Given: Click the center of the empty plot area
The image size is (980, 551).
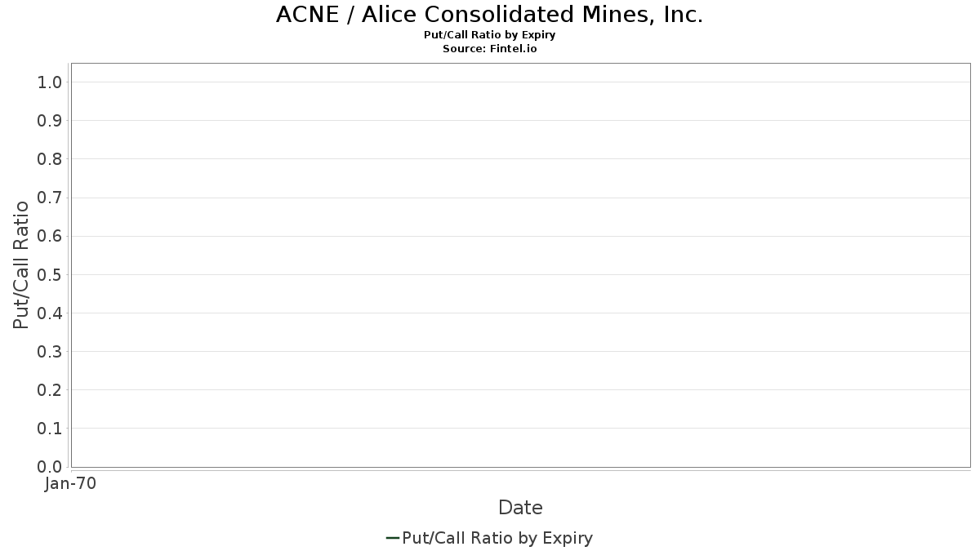Looking at the screenshot, I should coord(520,265).
